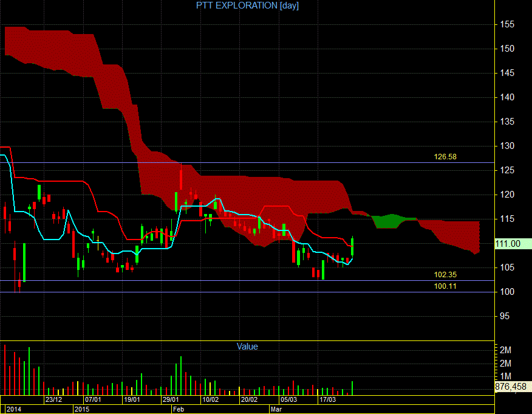Viewport: 532px width, 414px height.
Task: Click the 05/03 date axis label
Action: pos(288,400)
